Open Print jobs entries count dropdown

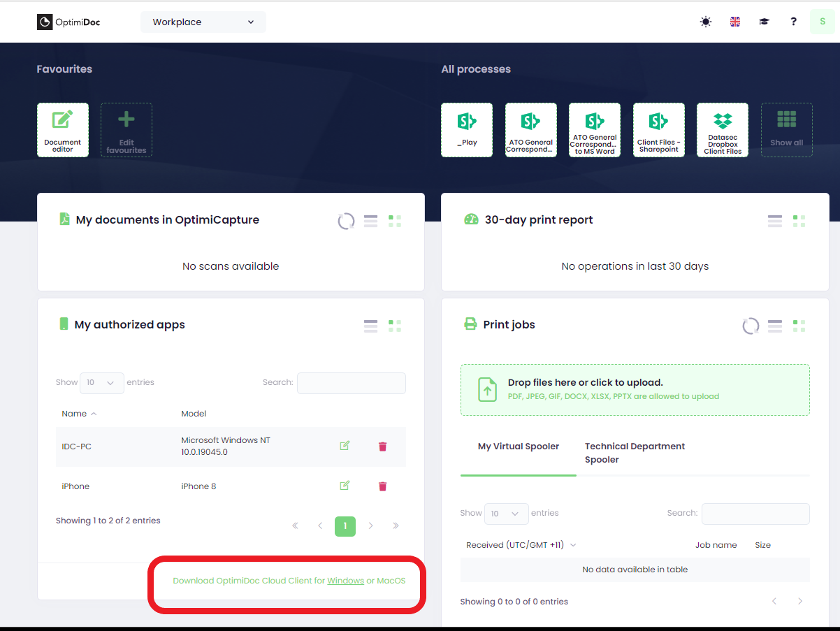[x=507, y=514]
